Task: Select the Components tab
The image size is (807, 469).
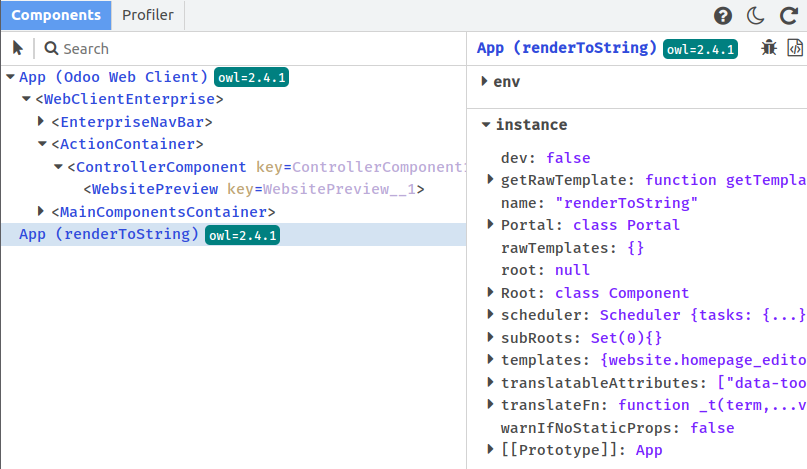Action: point(56,15)
